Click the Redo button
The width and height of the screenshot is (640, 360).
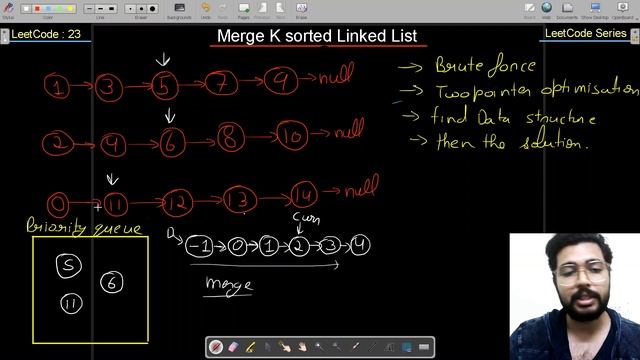[222, 10]
